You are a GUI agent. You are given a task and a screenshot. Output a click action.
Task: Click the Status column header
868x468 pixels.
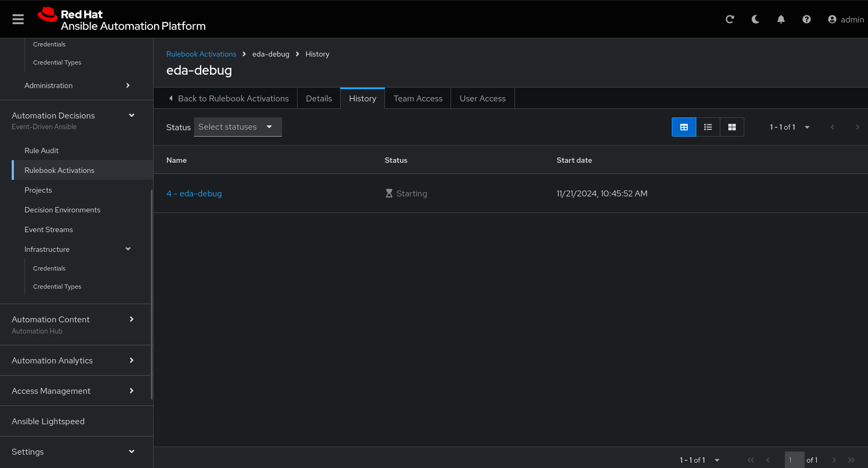[396, 160]
